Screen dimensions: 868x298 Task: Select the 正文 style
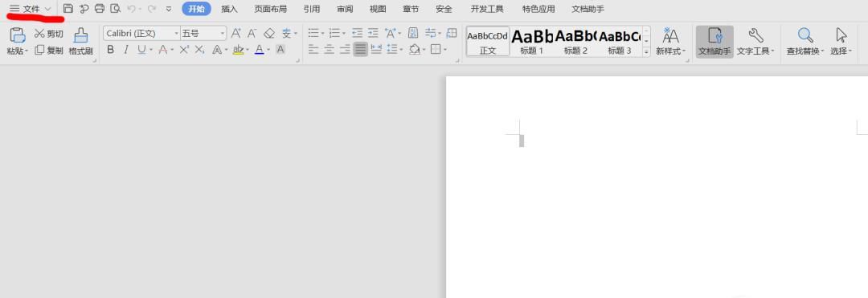point(488,41)
